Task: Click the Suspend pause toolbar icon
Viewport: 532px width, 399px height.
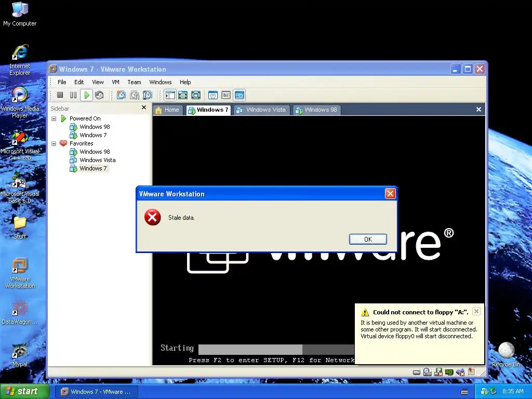Action: [73, 96]
